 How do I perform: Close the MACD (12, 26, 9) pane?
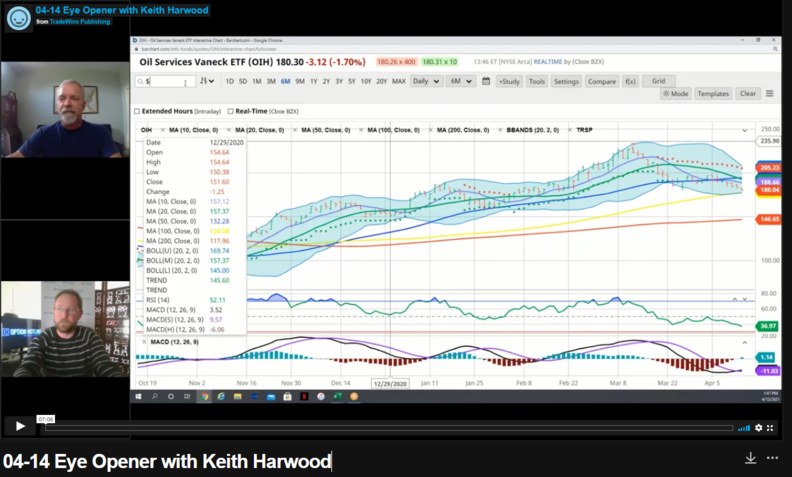point(144,342)
